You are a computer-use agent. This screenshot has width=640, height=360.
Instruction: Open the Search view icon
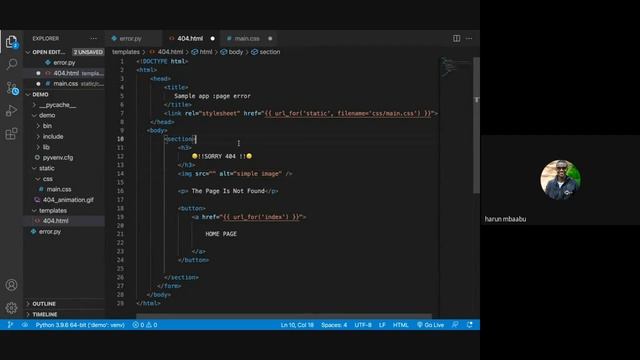[x=12, y=64]
